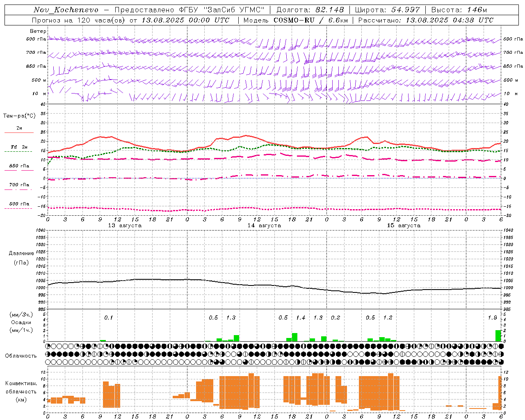Click the Осадки precipitation label
Viewport: 525px width, 420px height.
(21, 322)
